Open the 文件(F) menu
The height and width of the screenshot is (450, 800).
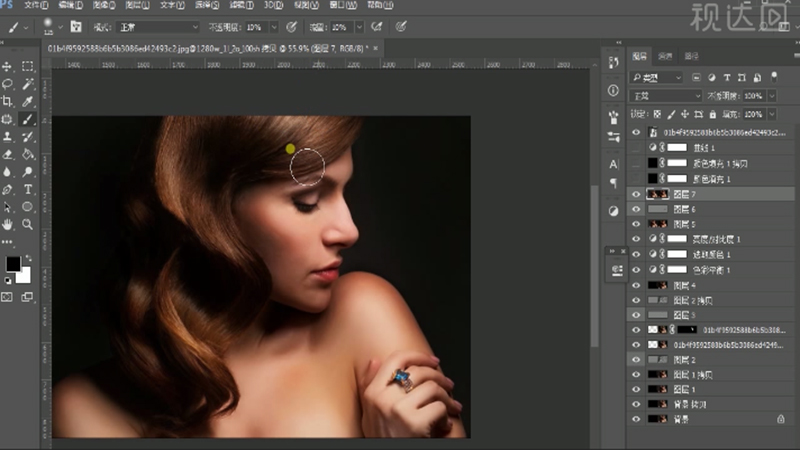[x=36, y=5]
